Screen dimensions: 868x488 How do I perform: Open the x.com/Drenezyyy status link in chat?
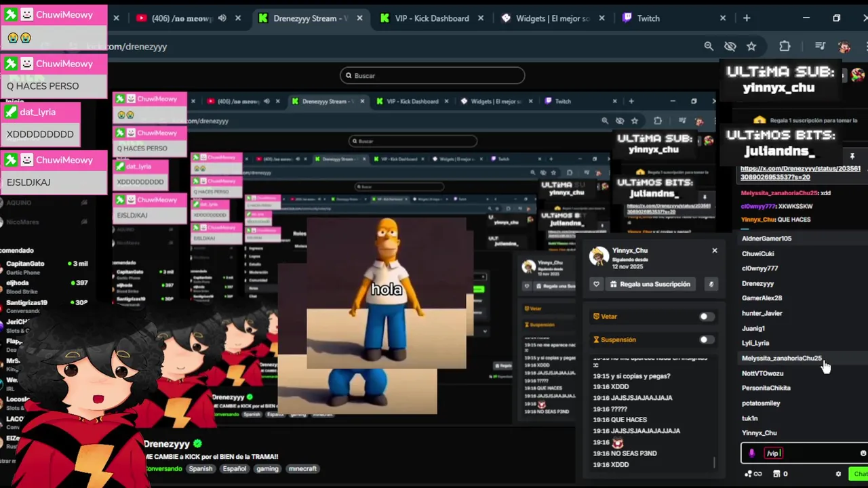click(800, 173)
